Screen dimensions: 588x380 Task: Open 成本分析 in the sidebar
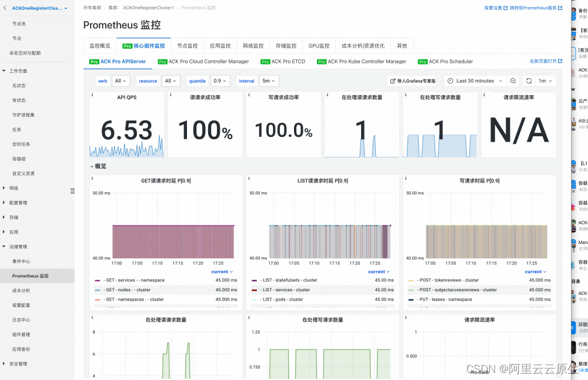point(21,291)
